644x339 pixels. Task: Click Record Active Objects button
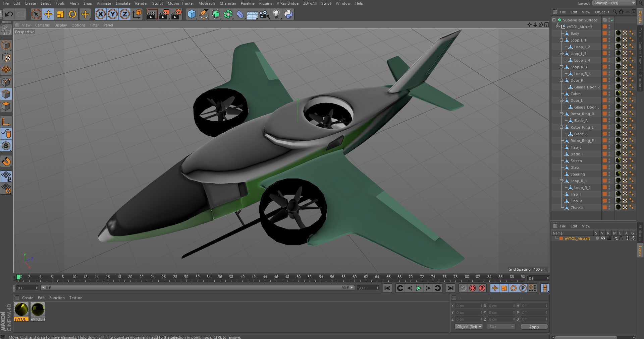[x=463, y=288]
